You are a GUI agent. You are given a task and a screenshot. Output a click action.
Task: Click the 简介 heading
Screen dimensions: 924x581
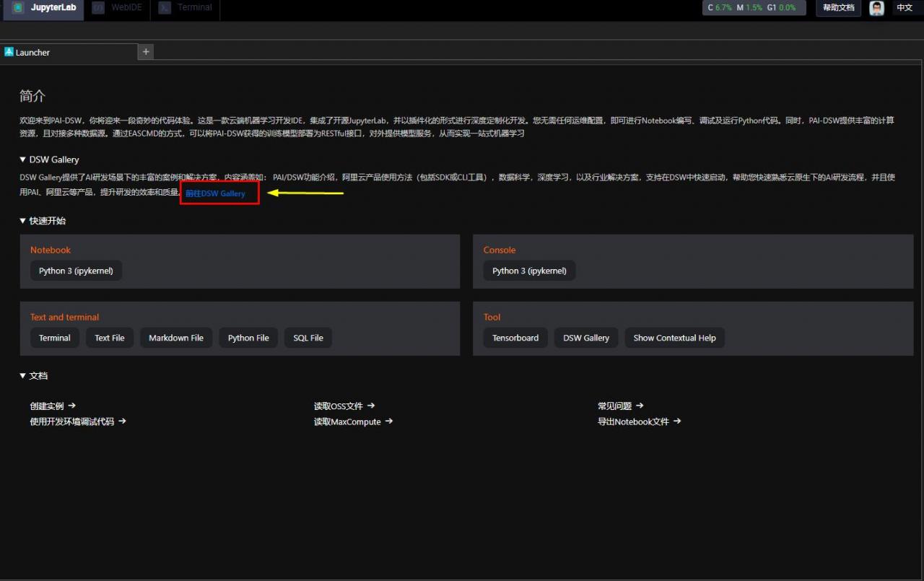(32, 97)
